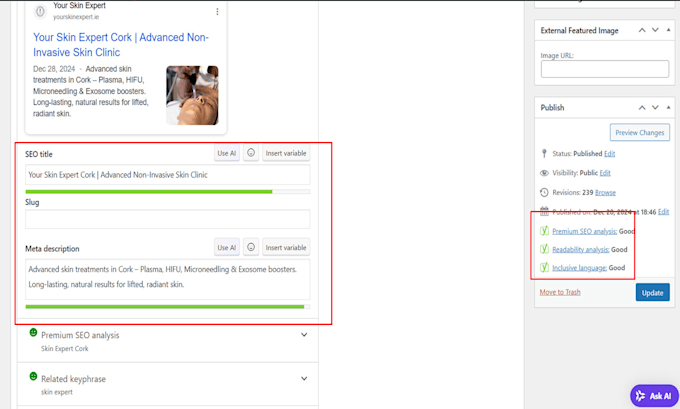Viewport: 680px width, 409px height.
Task: Click the External Featured Image panel title
Action: point(579,30)
